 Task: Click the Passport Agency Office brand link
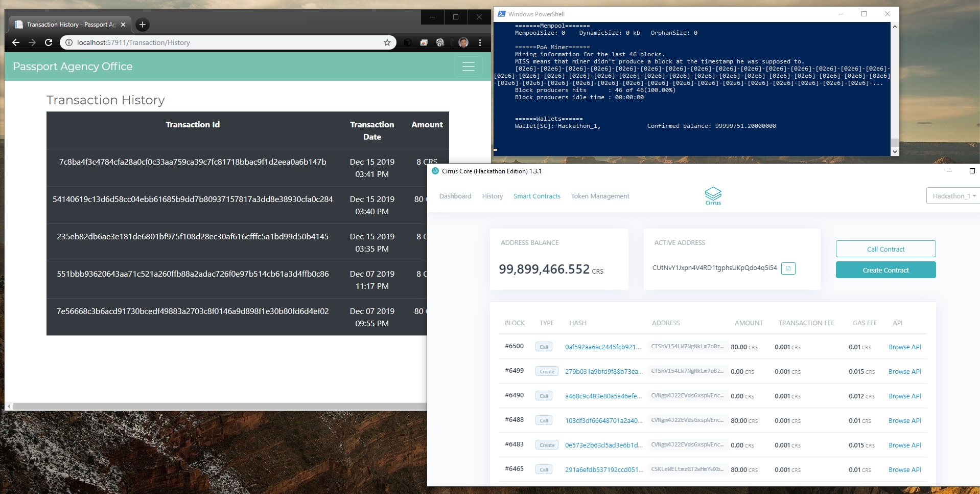pos(73,66)
